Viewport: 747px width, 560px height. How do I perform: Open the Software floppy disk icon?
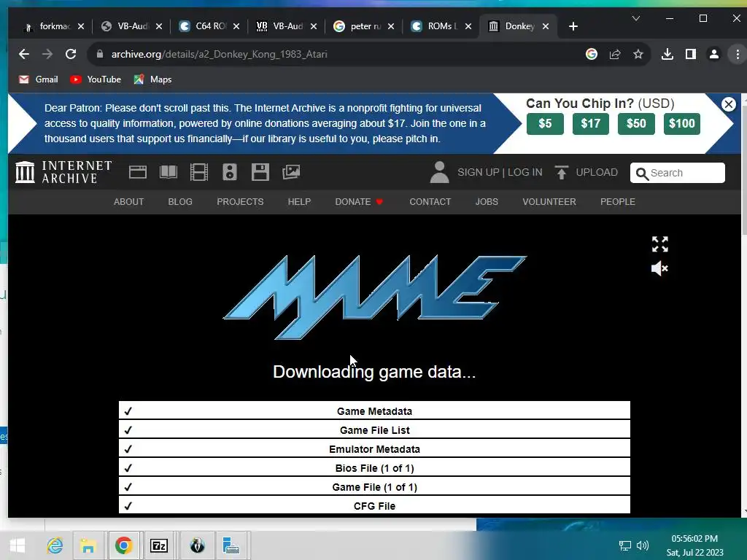pyautogui.click(x=260, y=172)
